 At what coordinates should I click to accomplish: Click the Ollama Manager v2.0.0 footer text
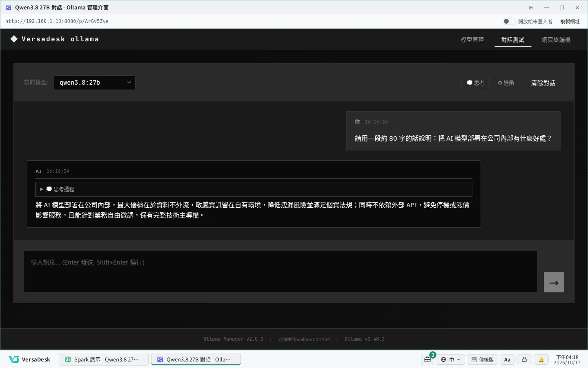(x=233, y=339)
